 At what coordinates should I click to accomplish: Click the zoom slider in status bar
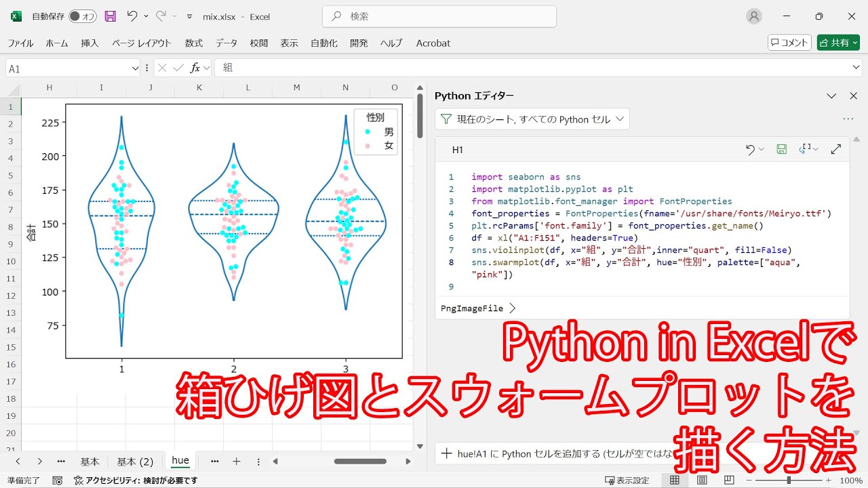click(x=789, y=481)
